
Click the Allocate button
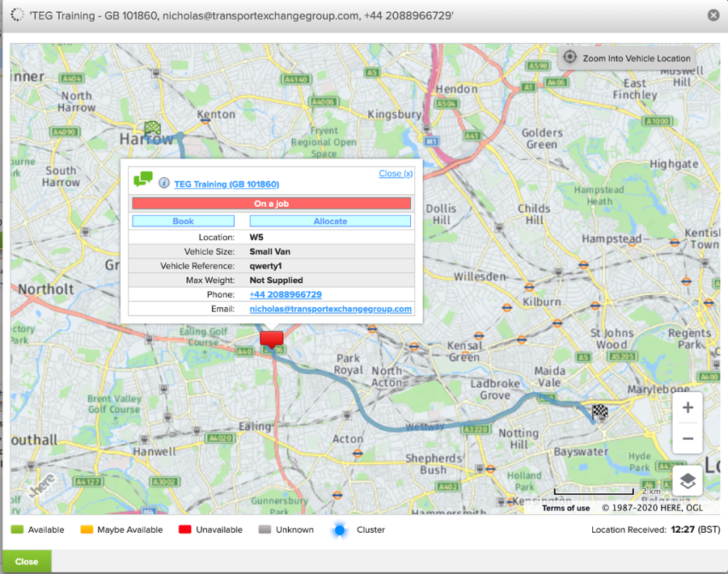[x=330, y=221]
